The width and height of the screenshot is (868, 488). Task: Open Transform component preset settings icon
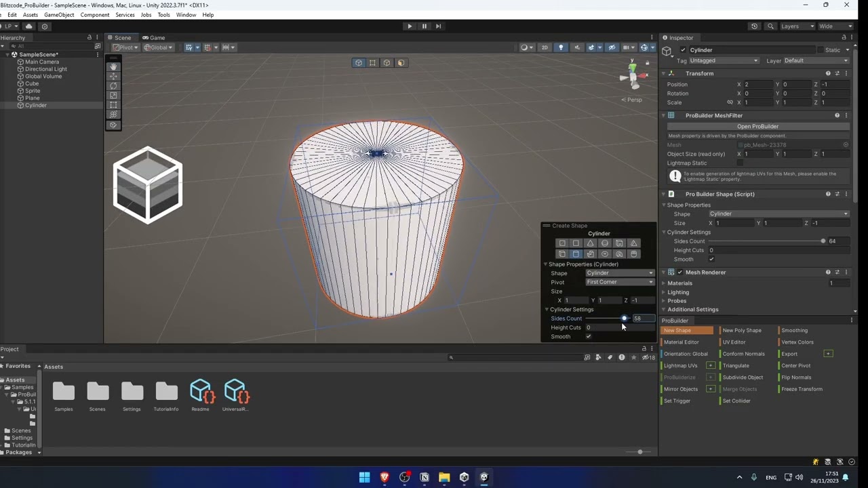tap(837, 73)
